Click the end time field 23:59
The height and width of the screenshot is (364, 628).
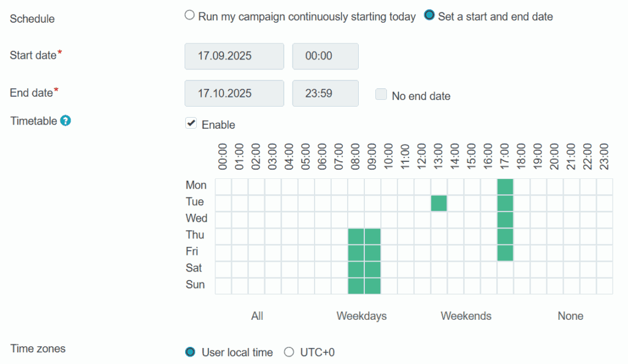tap(325, 93)
